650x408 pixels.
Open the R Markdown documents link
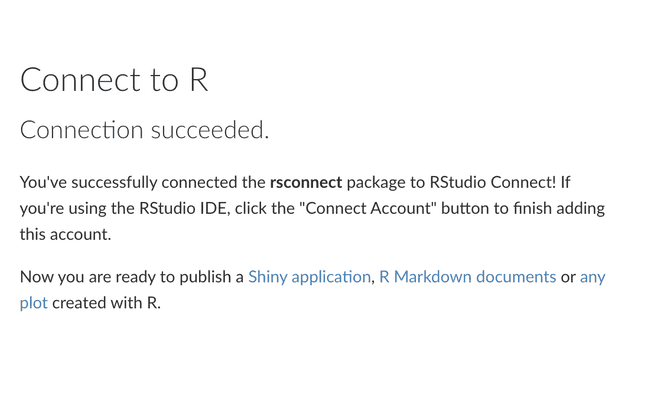tap(468, 277)
